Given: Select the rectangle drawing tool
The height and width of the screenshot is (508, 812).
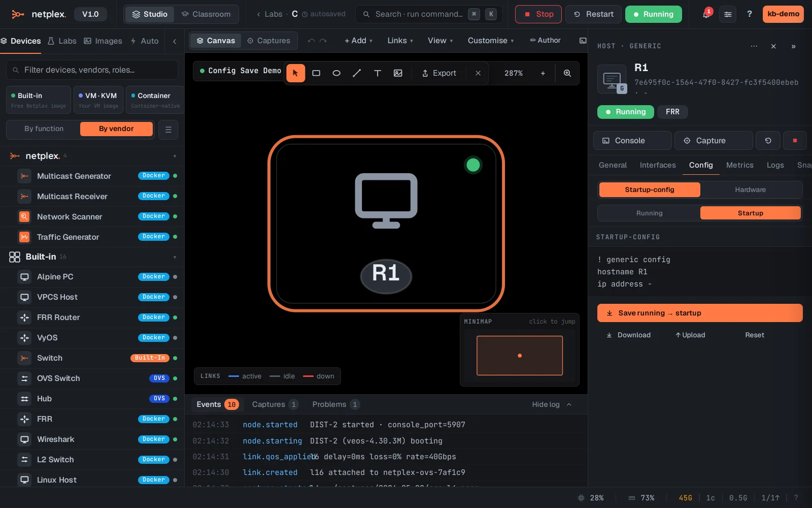Looking at the screenshot, I should pyautogui.click(x=316, y=73).
